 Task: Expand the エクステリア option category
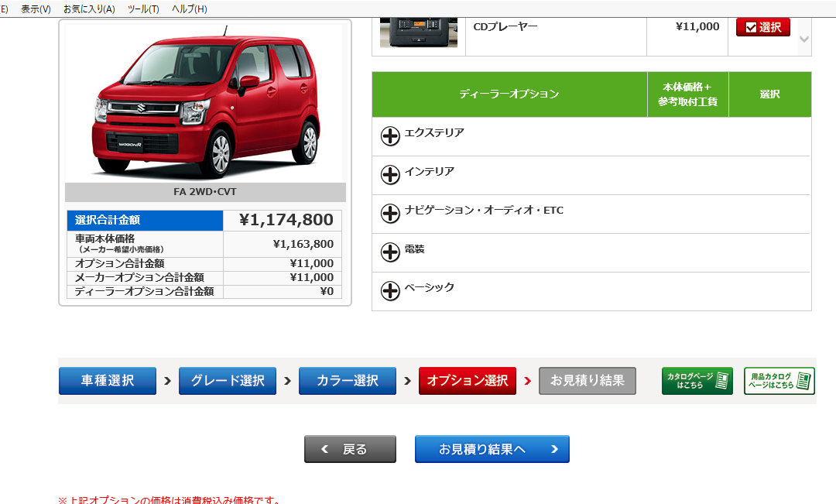pyautogui.click(x=390, y=136)
